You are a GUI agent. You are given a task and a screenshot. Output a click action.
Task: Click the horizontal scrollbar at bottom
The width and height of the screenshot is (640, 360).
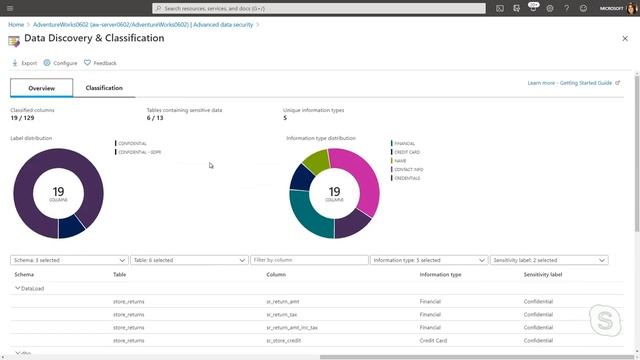coord(477,357)
